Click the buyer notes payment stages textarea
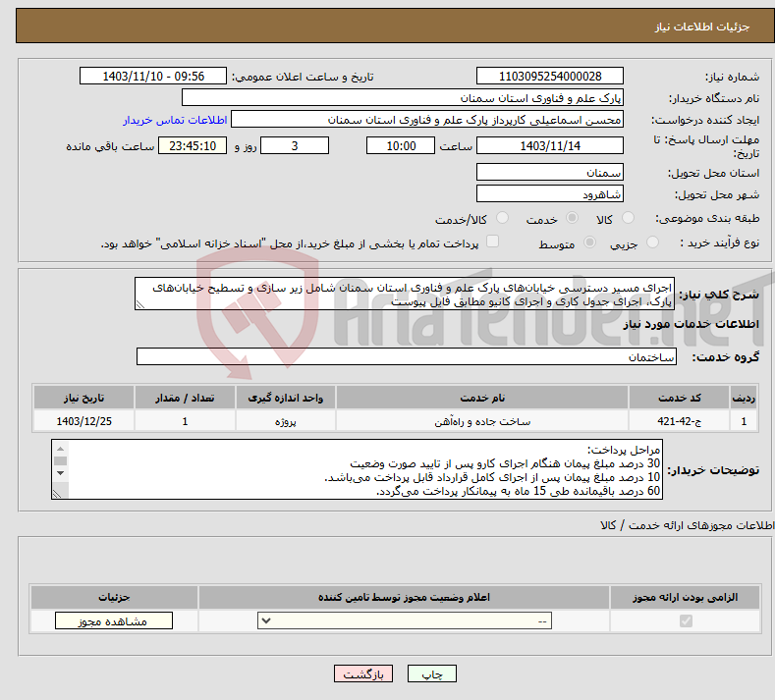The image size is (775, 700). tap(357, 469)
